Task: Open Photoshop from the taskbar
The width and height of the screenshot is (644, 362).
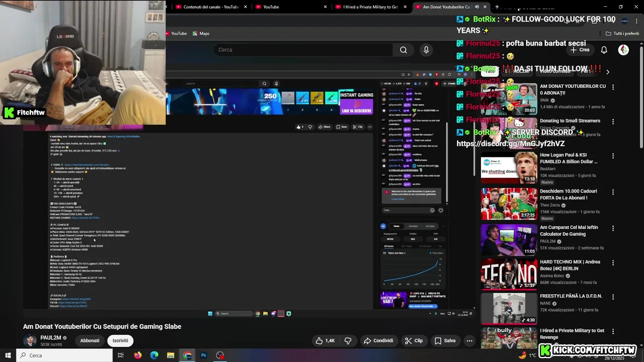Action: 204,355
